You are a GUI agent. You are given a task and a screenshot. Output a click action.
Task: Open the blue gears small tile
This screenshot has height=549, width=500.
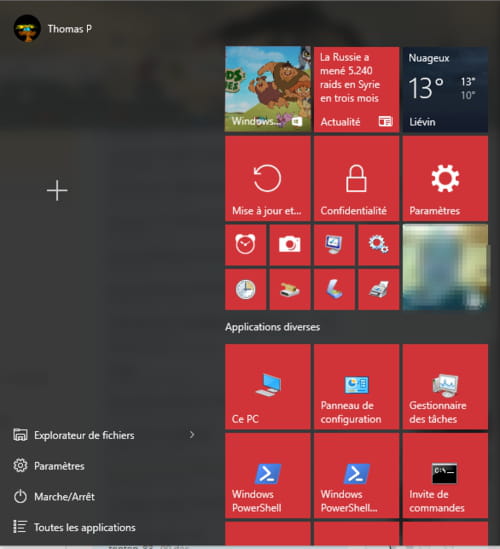pyautogui.click(x=379, y=245)
